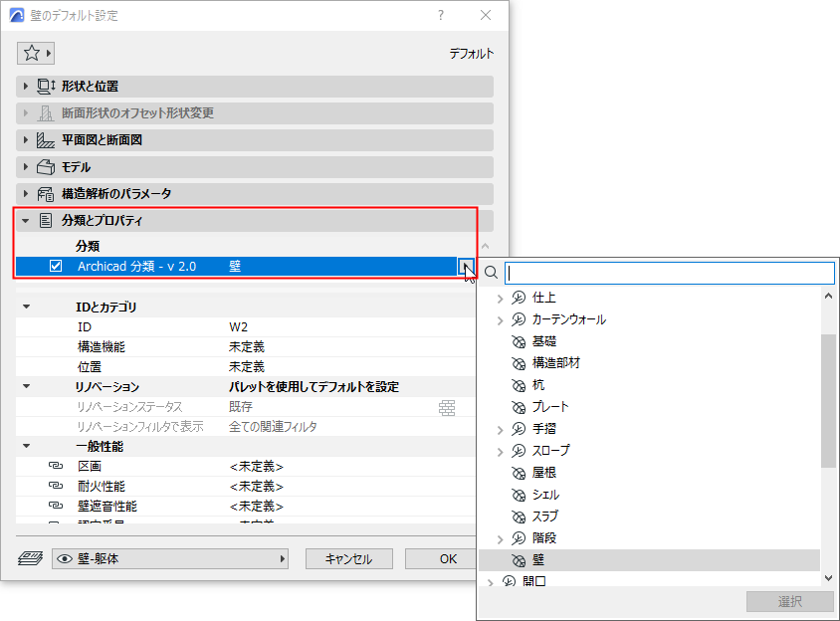Click the 構造機能 value 未定義

(x=247, y=347)
